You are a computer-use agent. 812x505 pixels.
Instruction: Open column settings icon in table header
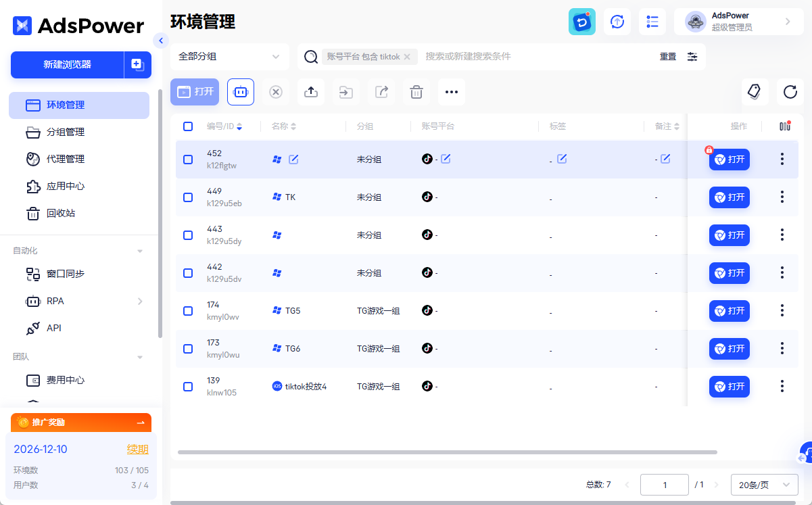(x=784, y=126)
